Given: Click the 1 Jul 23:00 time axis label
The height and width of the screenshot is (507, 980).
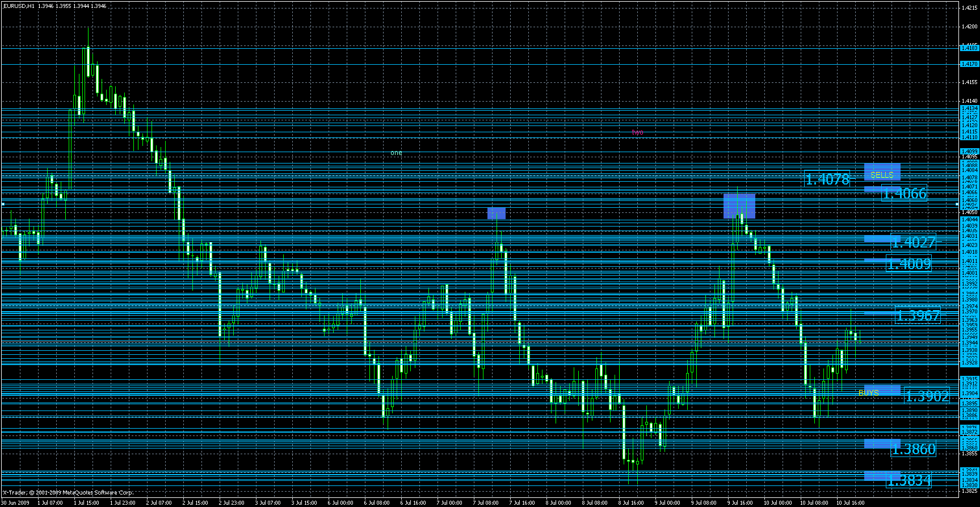Looking at the screenshot, I should pos(123,502).
